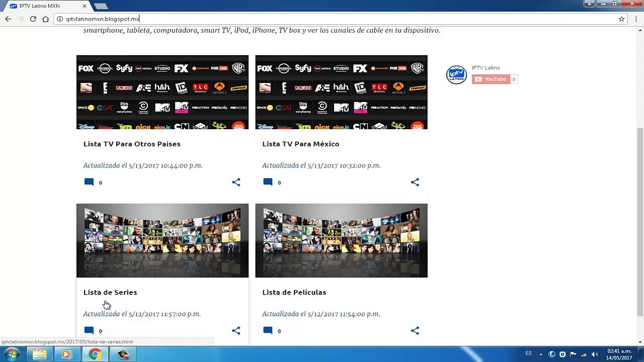Reload the current page
The width and height of the screenshot is (644, 362).
(33, 19)
